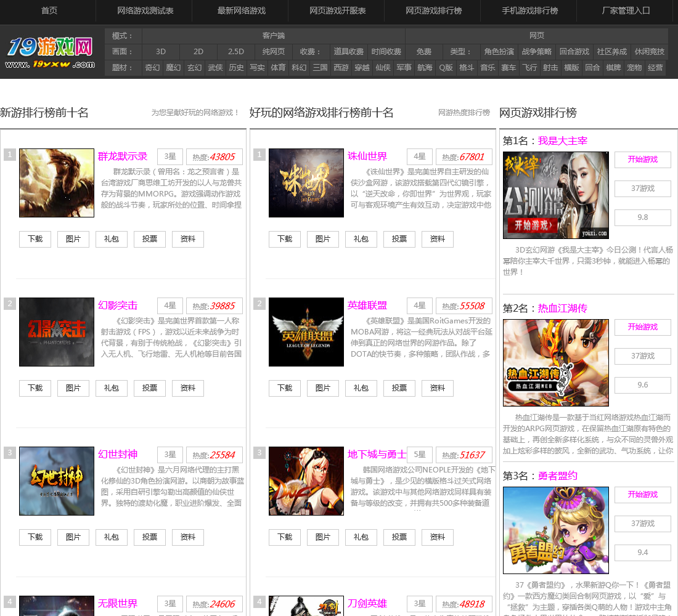The width and height of the screenshot is (678, 616).
Task: Click 礼包 button for 群龙默示录
Action: (x=111, y=239)
